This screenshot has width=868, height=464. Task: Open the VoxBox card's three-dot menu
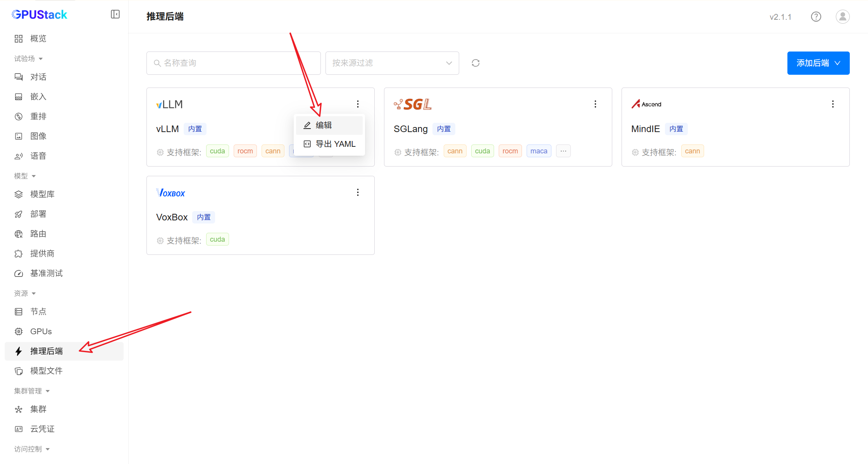pyautogui.click(x=358, y=192)
